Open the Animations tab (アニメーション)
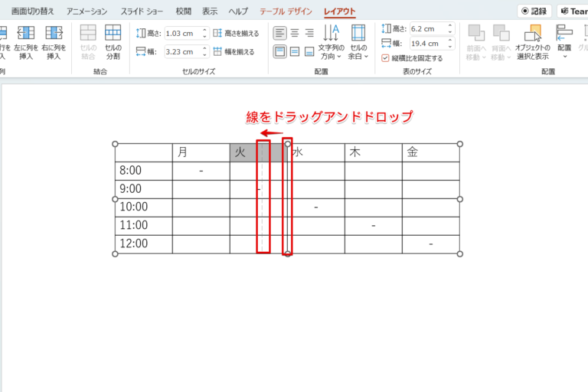The height and width of the screenshot is (392, 588). 87,11
